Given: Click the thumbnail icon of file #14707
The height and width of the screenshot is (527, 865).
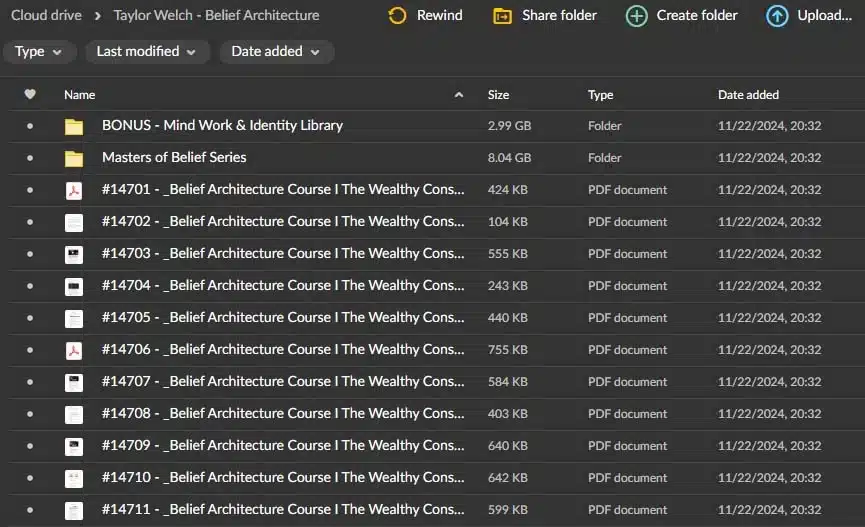Looking at the screenshot, I should 74,382.
